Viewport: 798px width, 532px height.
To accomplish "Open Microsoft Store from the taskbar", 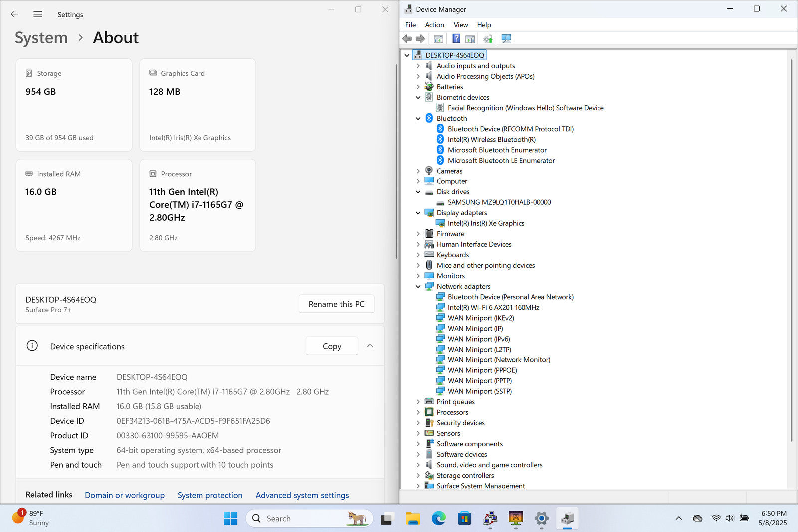I will click(x=464, y=519).
